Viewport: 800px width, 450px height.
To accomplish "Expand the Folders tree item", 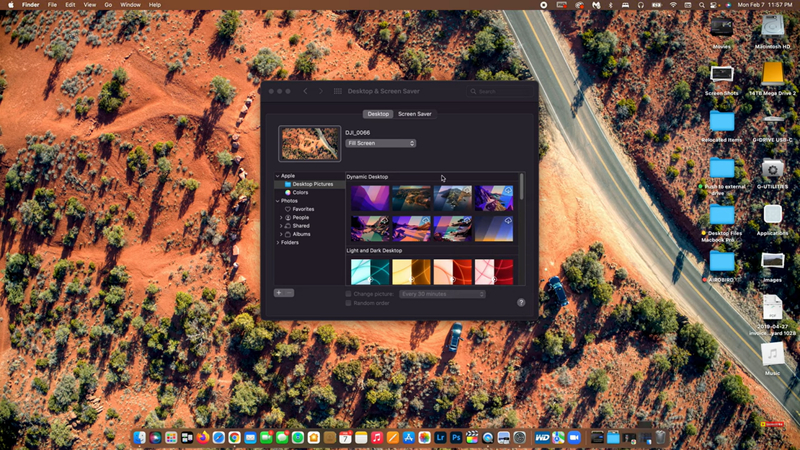I will [280, 242].
